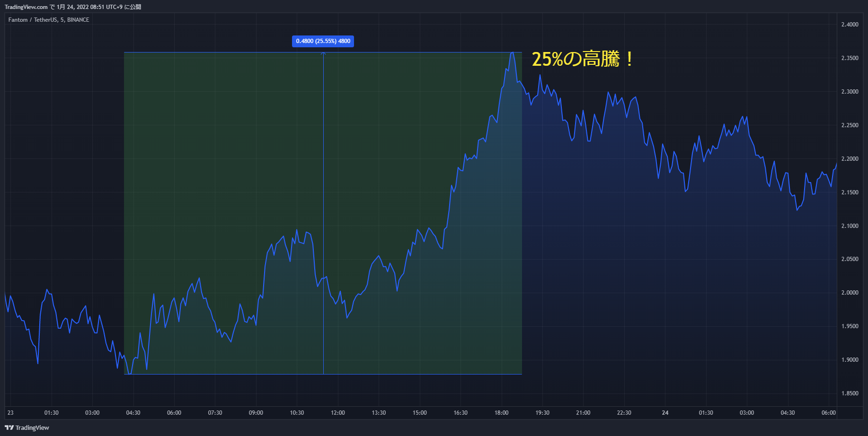Click price label 1.9000 on the axis
Viewport: 868px width, 436px height.
850,360
